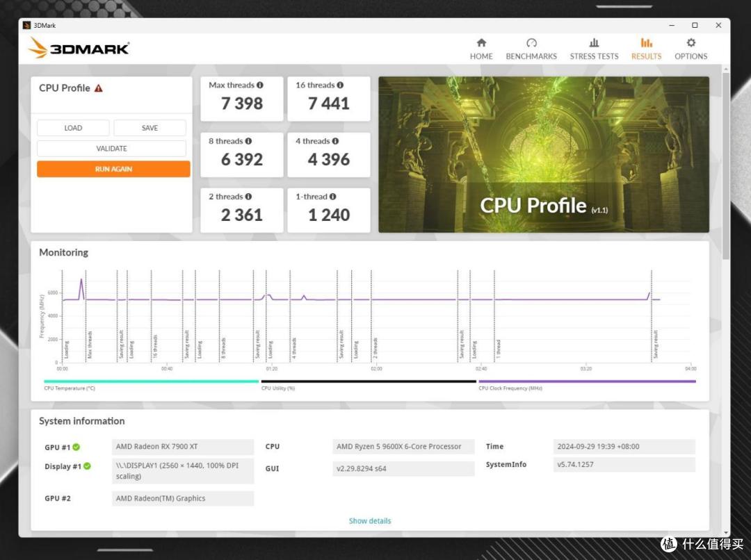The height and width of the screenshot is (560, 751).
Task: Click the scrollbar up arrow
Action: 726,69
